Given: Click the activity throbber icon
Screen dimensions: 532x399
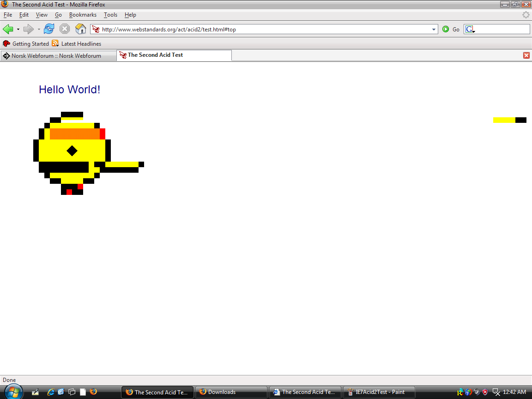Looking at the screenshot, I should coord(526,15).
